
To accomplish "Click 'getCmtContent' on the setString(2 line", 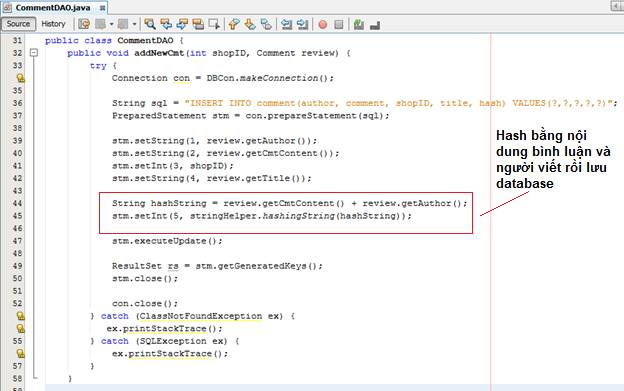I will pyautogui.click(x=281, y=153).
